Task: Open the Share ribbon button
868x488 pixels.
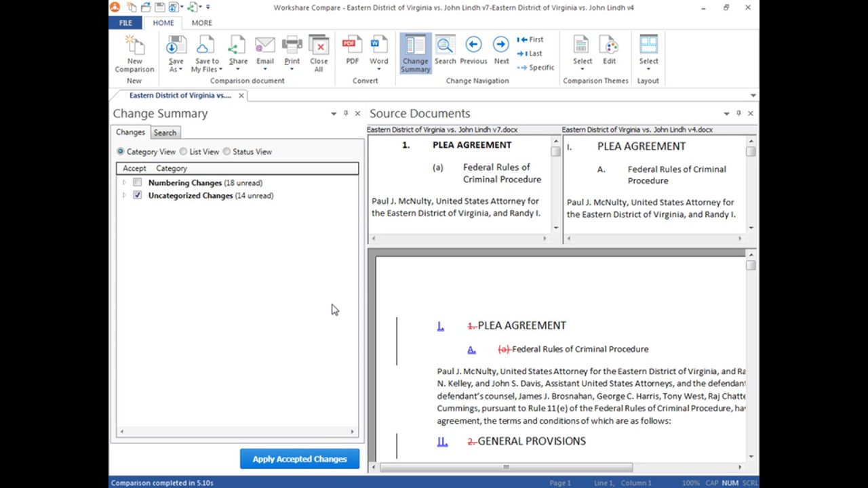Action: (x=238, y=54)
